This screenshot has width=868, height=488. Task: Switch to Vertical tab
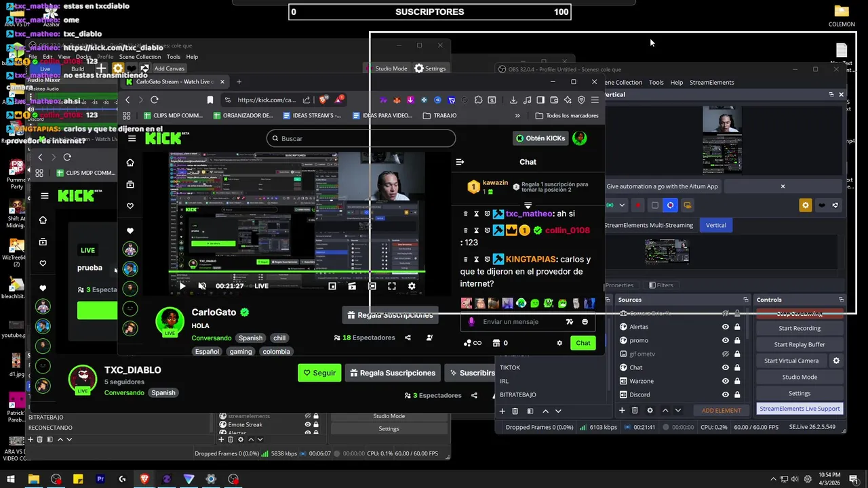click(x=715, y=225)
